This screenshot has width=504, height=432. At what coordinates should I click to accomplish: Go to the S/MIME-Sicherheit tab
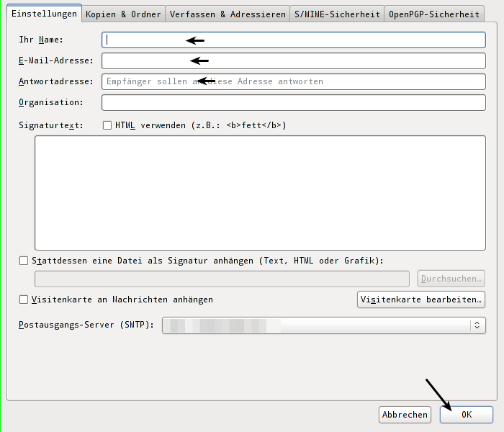coord(337,14)
